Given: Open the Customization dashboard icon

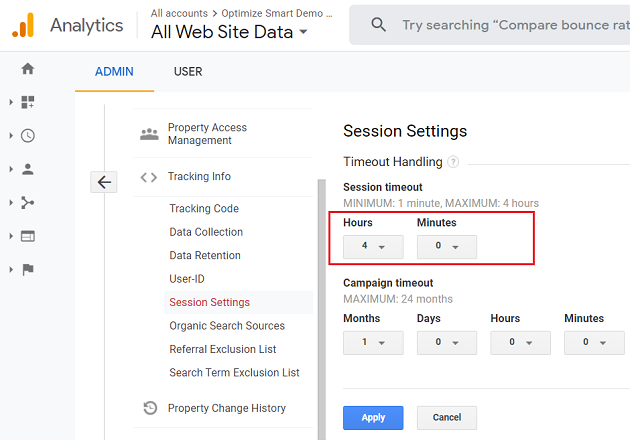Looking at the screenshot, I should point(28,102).
